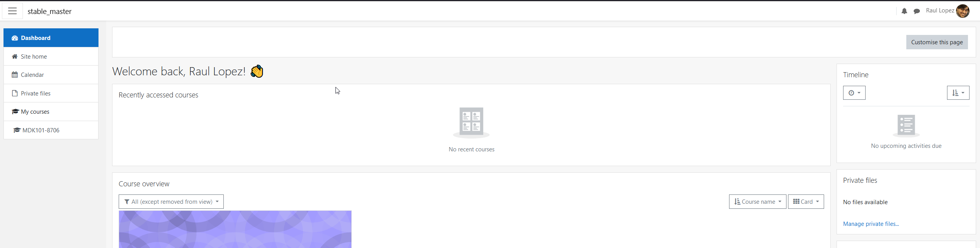
Task: Click Raul Lopez's profile avatar
Action: tap(963, 11)
